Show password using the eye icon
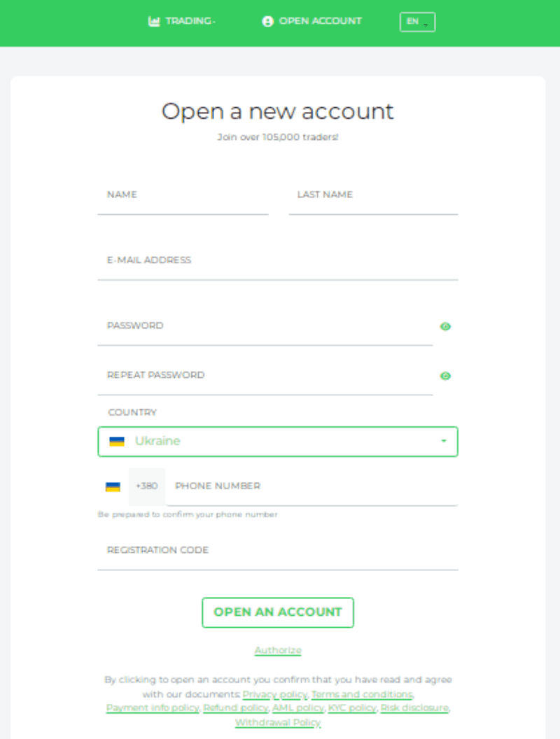The image size is (560, 739). coord(445,327)
